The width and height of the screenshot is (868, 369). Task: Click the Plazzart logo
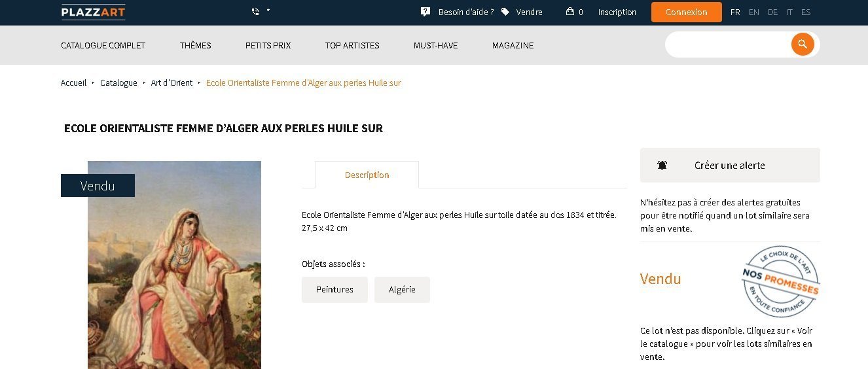click(x=93, y=12)
